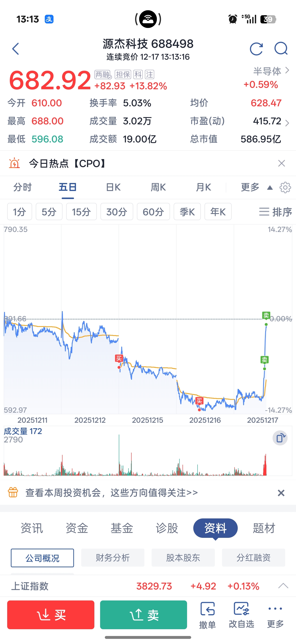Open the search magnifier icon

tap(281, 48)
